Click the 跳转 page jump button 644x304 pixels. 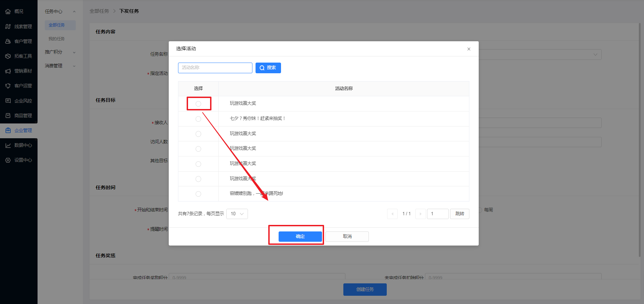coord(459,214)
